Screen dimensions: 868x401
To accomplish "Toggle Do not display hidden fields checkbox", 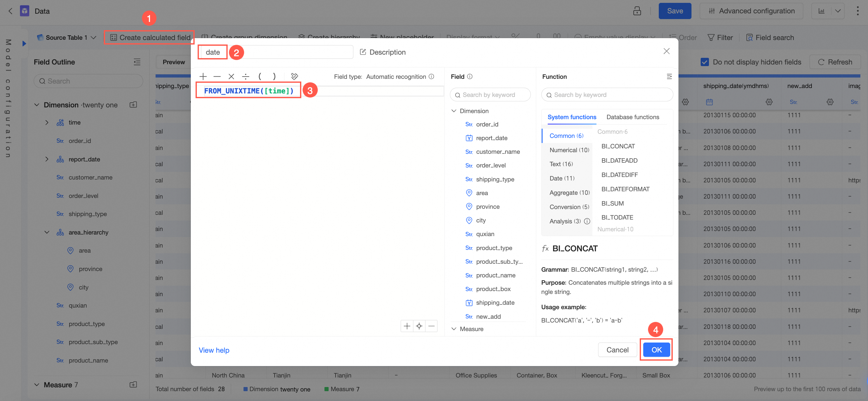I will [704, 62].
